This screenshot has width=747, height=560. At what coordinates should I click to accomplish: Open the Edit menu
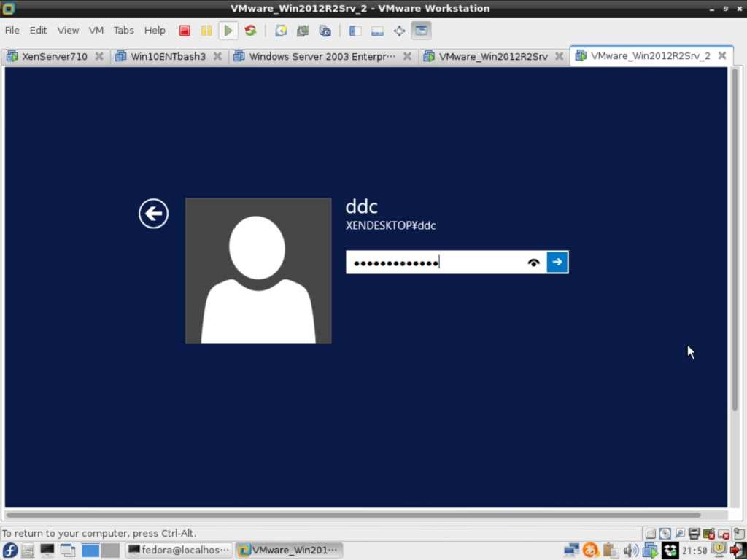coord(38,31)
